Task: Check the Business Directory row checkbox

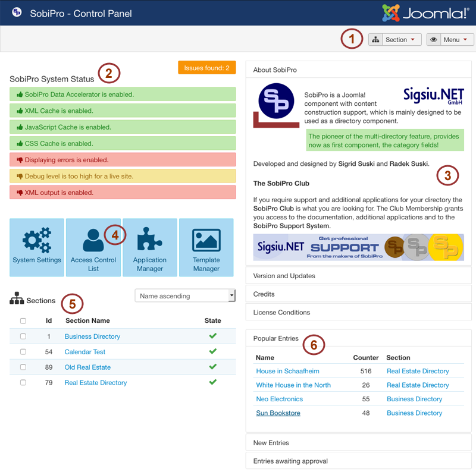Action: coord(23,336)
